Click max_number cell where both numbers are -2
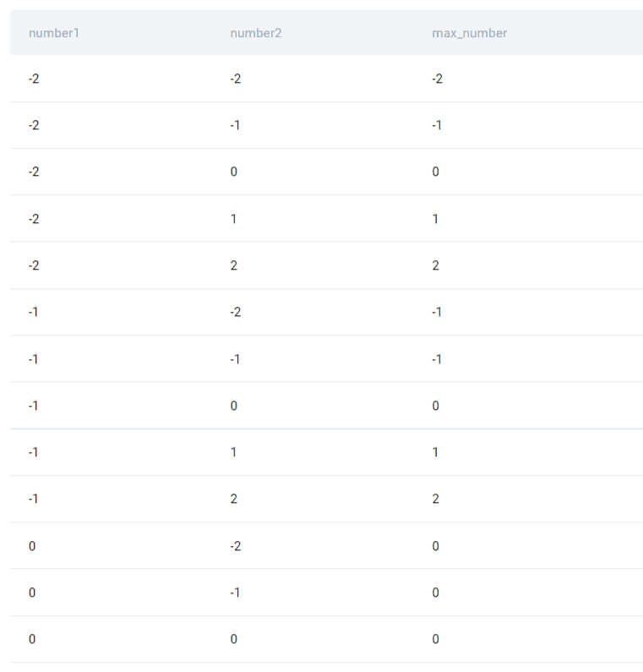 438,79
